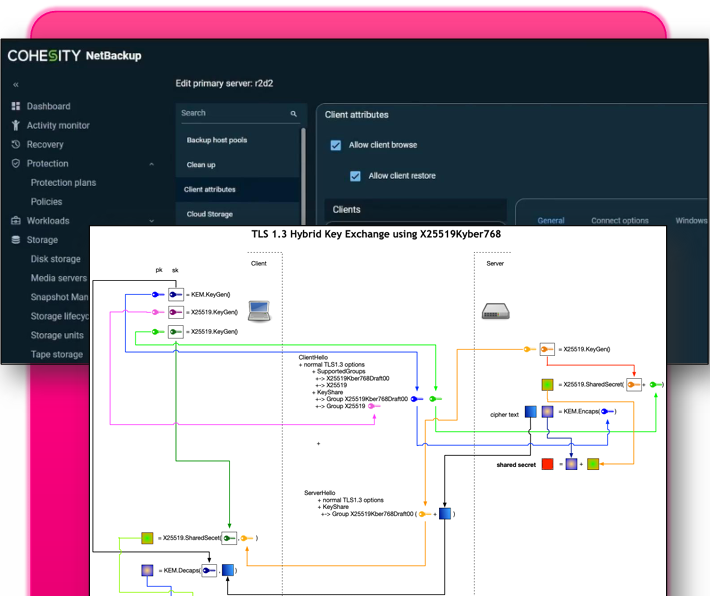Click the ServerHello label in diagram

click(320, 493)
